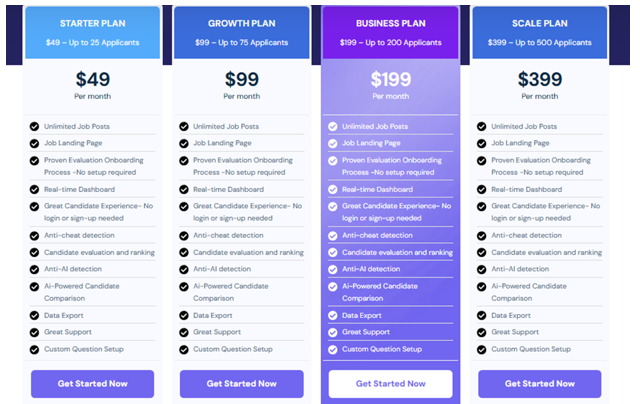
Task: Click the Growth Plan header card
Action: [242, 32]
